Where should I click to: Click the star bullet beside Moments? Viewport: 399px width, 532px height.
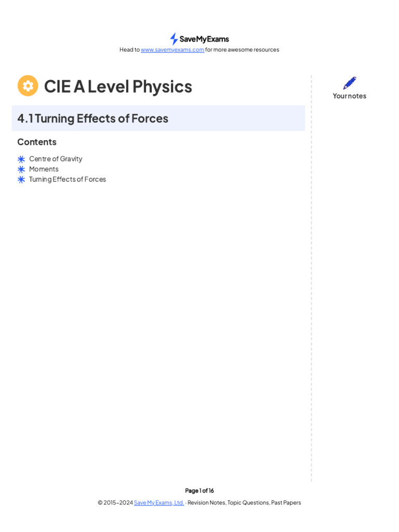(21, 169)
